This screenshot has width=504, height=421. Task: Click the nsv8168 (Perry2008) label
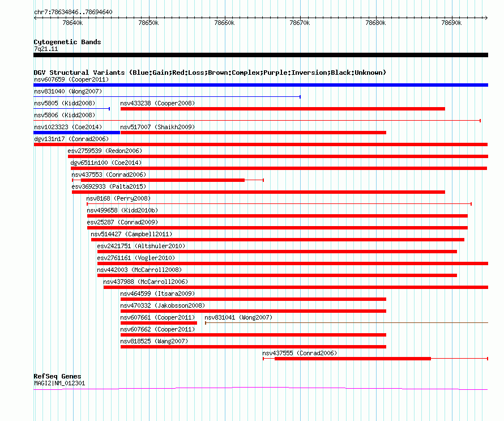tap(118, 198)
